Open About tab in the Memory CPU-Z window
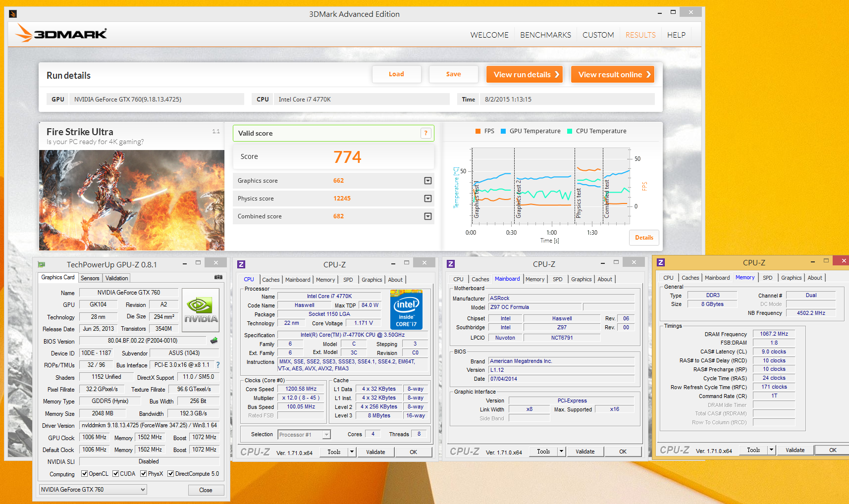 (x=815, y=278)
